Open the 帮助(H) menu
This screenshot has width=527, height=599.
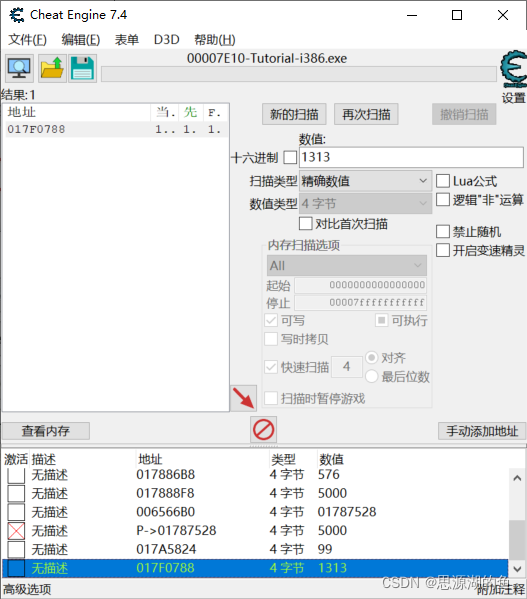(215, 39)
